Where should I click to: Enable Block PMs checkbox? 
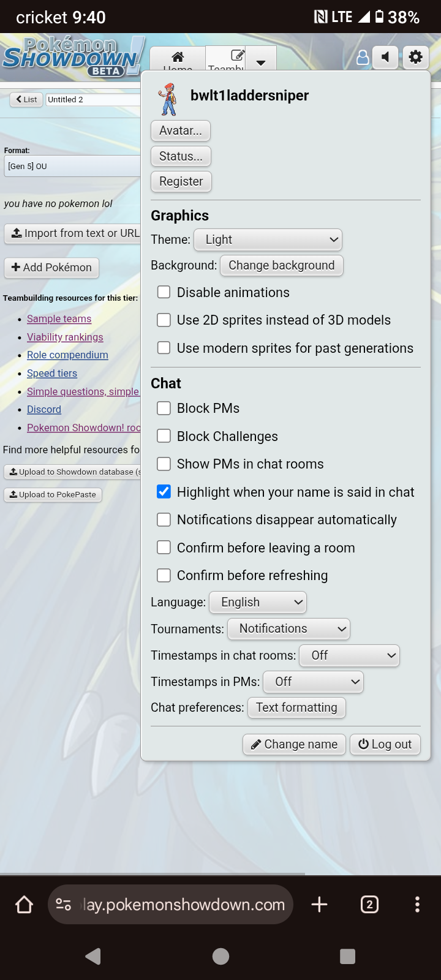164,408
